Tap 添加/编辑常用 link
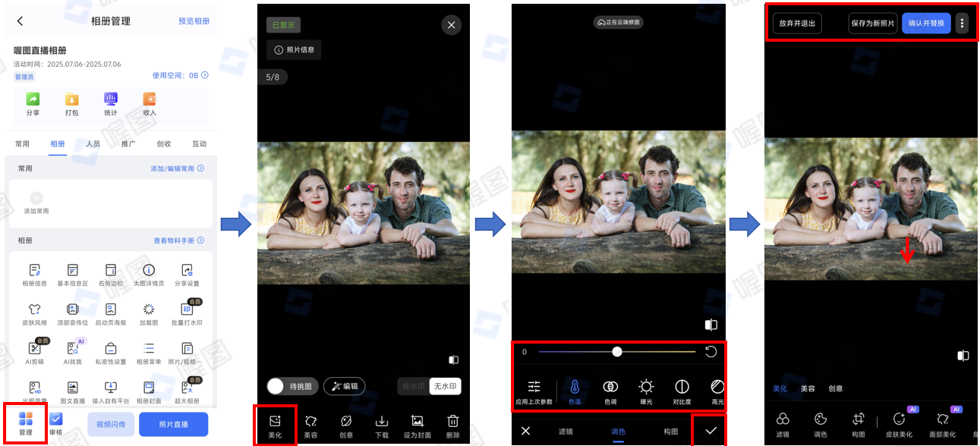The height and width of the screenshot is (446, 980). click(178, 168)
